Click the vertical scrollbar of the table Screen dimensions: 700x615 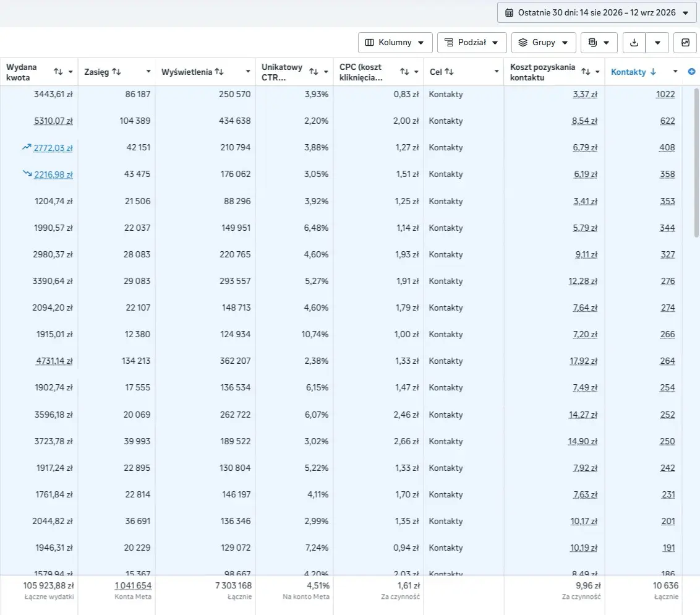click(696, 163)
